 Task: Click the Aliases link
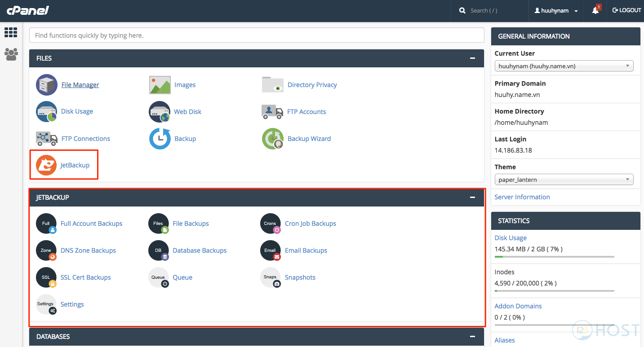coord(505,340)
